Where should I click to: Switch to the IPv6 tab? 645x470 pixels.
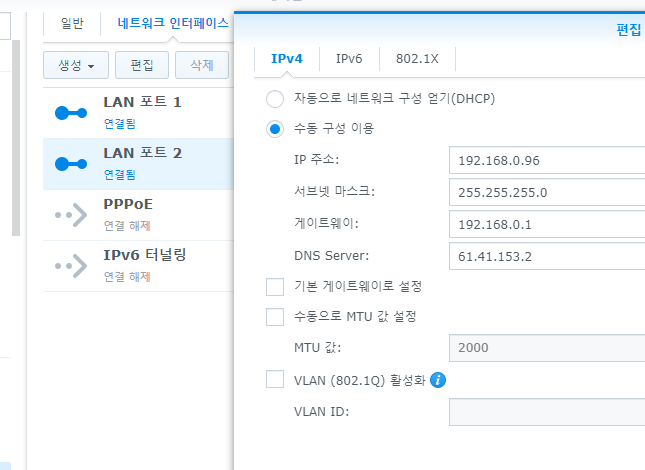point(349,59)
